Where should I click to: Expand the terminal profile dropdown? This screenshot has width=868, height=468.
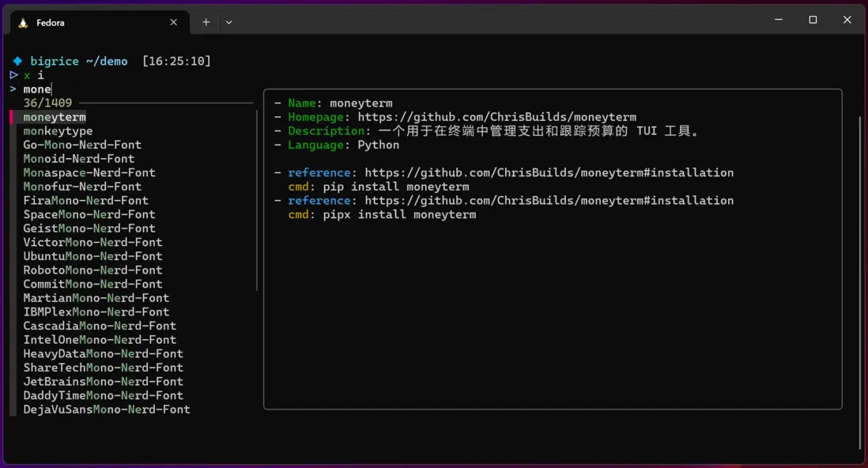pyautogui.click(x=228, y=22)
